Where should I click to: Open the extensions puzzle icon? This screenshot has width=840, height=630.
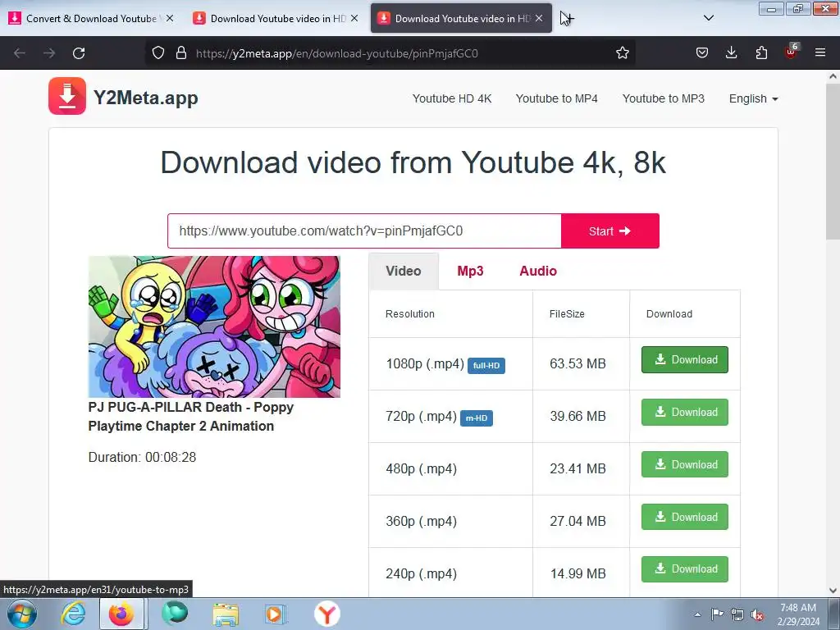tap(761, 52)
